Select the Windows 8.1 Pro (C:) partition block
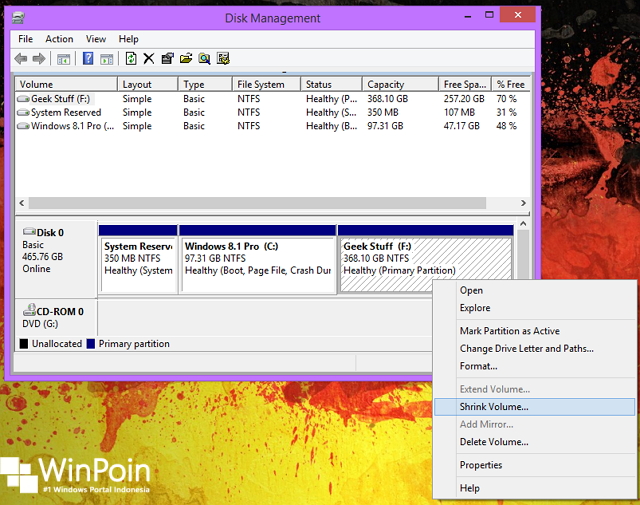Screen dimensions: 640x505 (x=258, y=259)
